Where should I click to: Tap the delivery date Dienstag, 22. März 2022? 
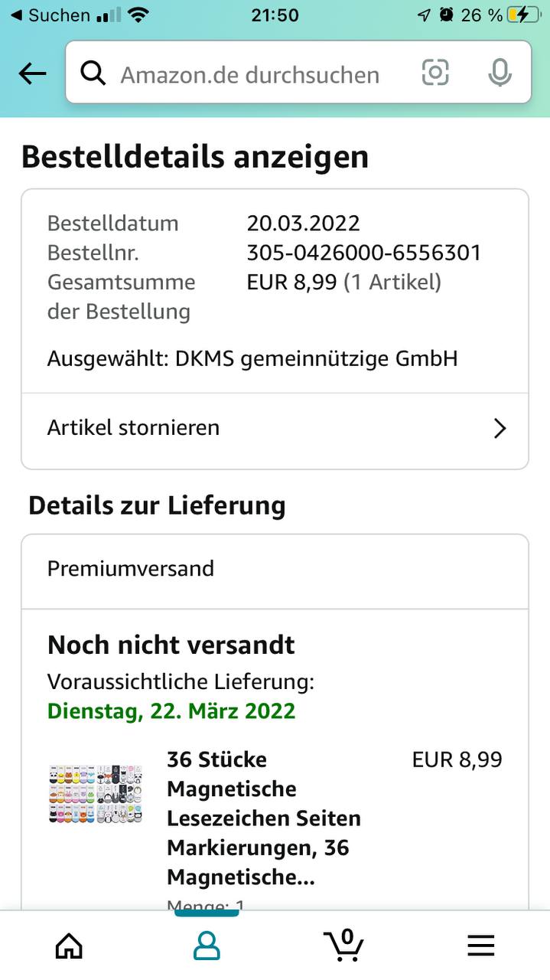pos(171,710)
